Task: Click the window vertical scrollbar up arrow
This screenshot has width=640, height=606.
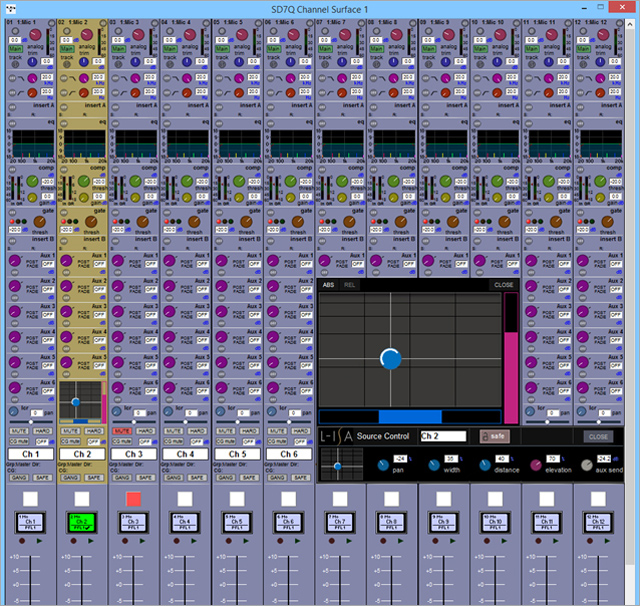Action: (630, 24)
